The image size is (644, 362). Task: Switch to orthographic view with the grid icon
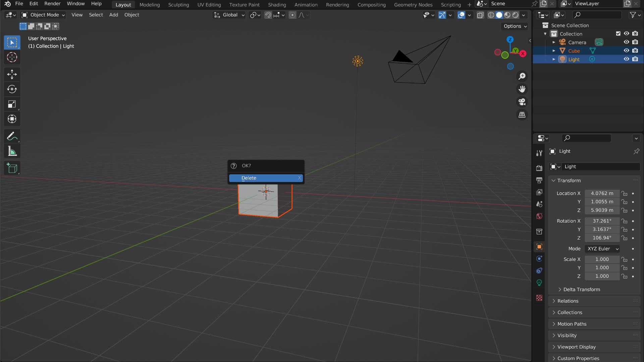click(x=522, y=115)
